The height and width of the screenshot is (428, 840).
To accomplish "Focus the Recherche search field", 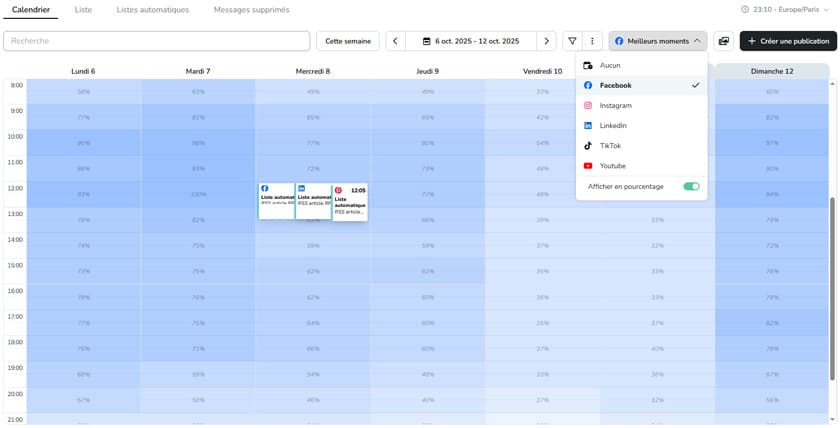I will click(156, 41).
